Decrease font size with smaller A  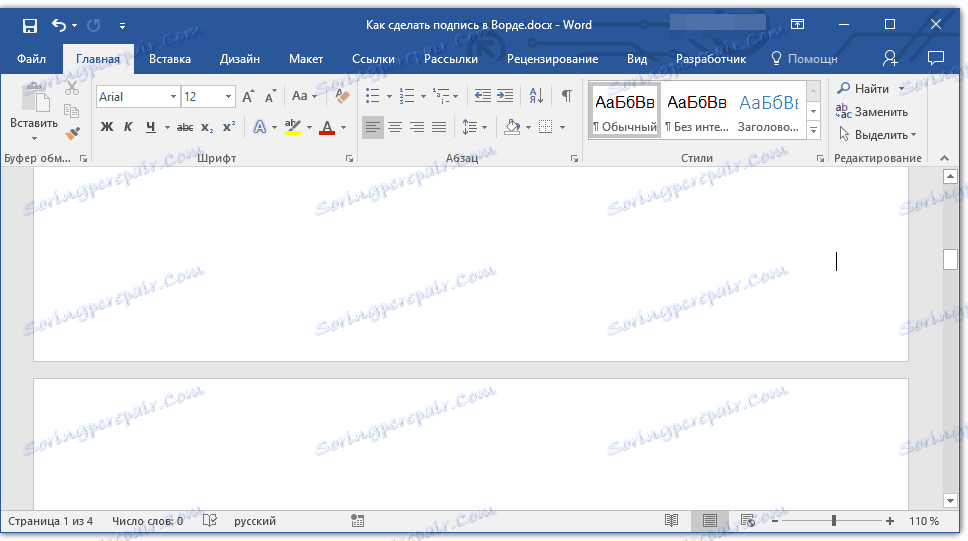click(x=270, y=96)
